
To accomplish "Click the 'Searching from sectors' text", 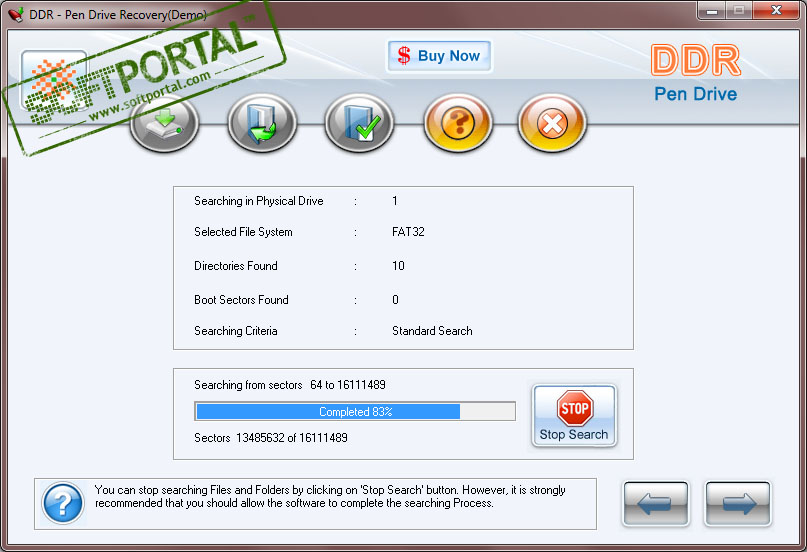I will 248,385.
